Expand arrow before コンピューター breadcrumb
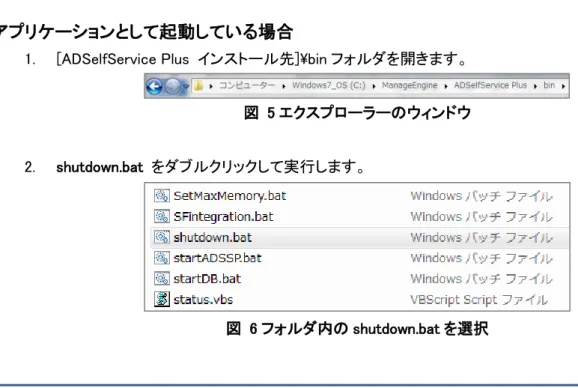The image size is (578, 388). click(x=211, y=86)
